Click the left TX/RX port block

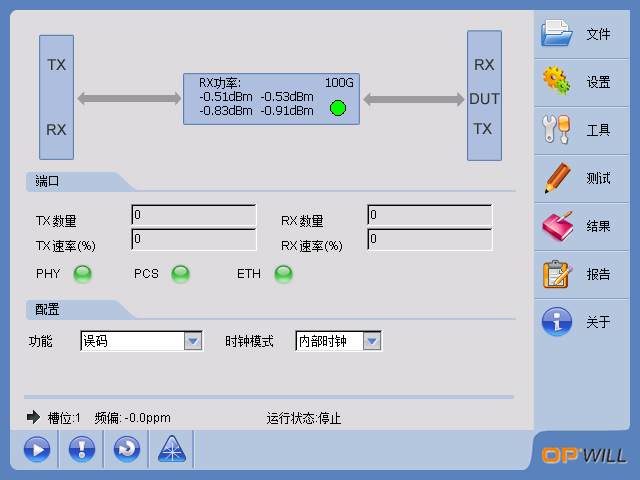[x=56, y=97]
